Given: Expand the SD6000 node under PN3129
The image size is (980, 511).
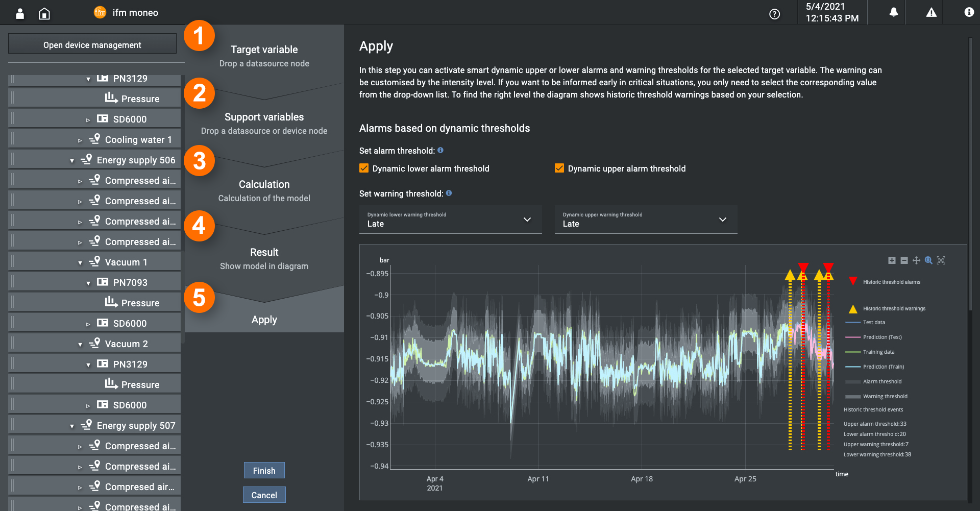Looking at the screenshot, I should [x=89, y=118].
